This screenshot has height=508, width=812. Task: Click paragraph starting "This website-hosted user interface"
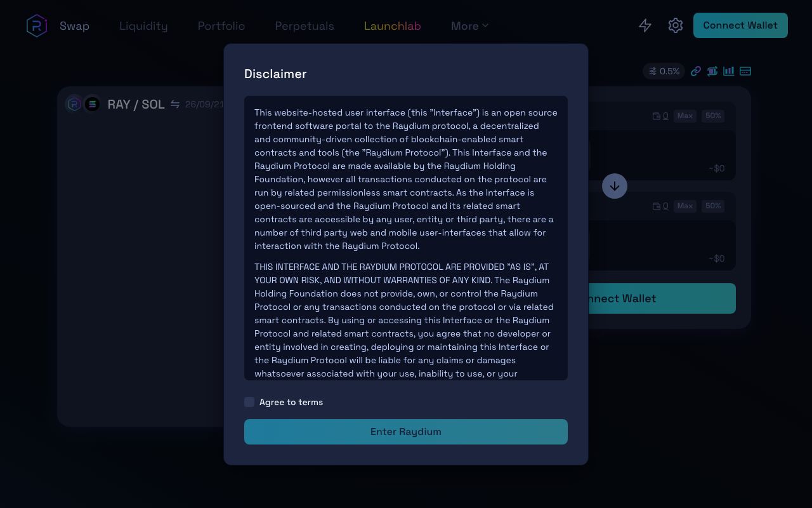[x=406, y=179]
